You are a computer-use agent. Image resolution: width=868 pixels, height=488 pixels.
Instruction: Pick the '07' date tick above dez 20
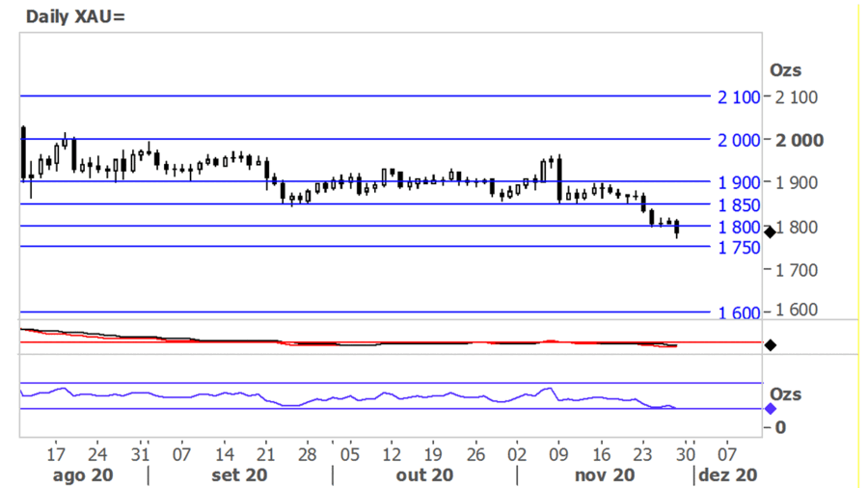(727, 455)
